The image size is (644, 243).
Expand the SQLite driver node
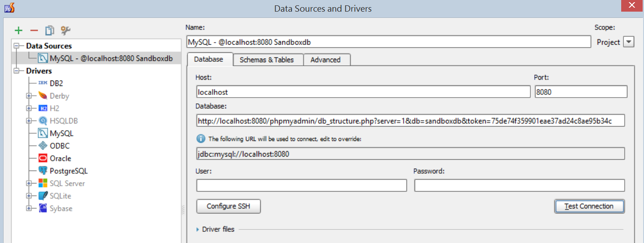click(29, 196)
